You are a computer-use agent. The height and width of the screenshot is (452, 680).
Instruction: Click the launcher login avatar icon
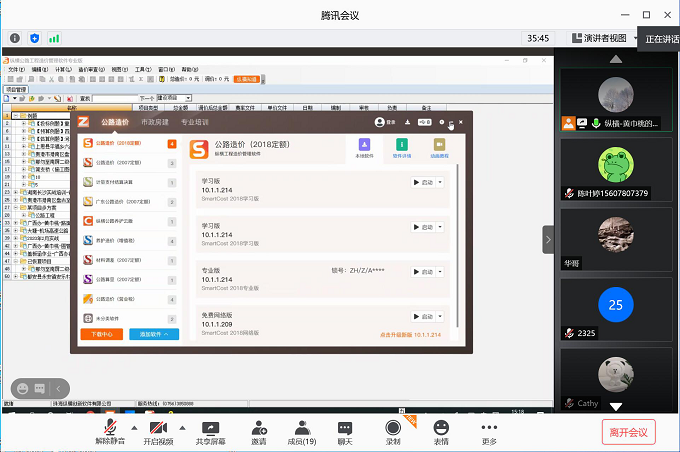pyautogui.click(x=379, y=122)
